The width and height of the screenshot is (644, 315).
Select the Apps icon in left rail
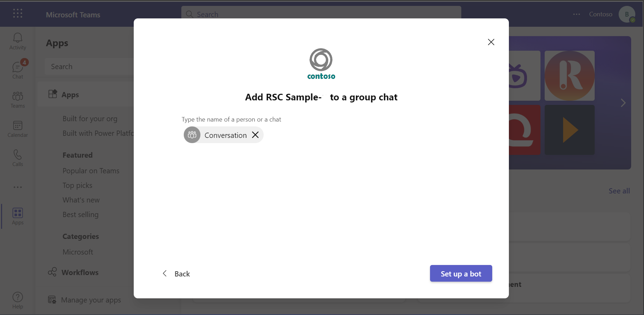pos(18,216)
